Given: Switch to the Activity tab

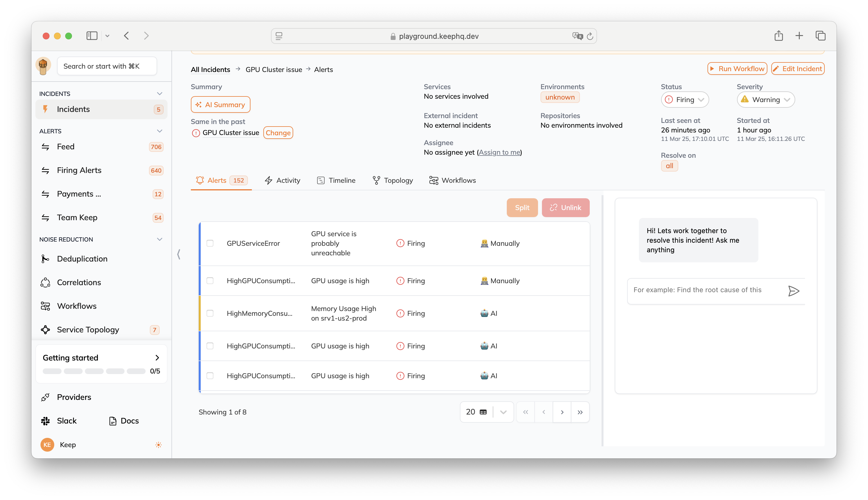Looking at the screenshot, I should click(x=282, y=181).
